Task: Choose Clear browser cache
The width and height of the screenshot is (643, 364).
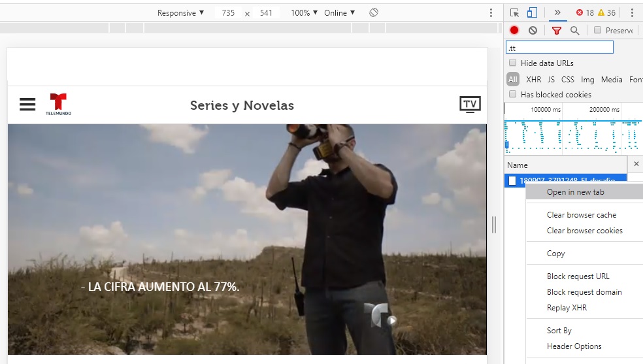Action: coord(584,215)
